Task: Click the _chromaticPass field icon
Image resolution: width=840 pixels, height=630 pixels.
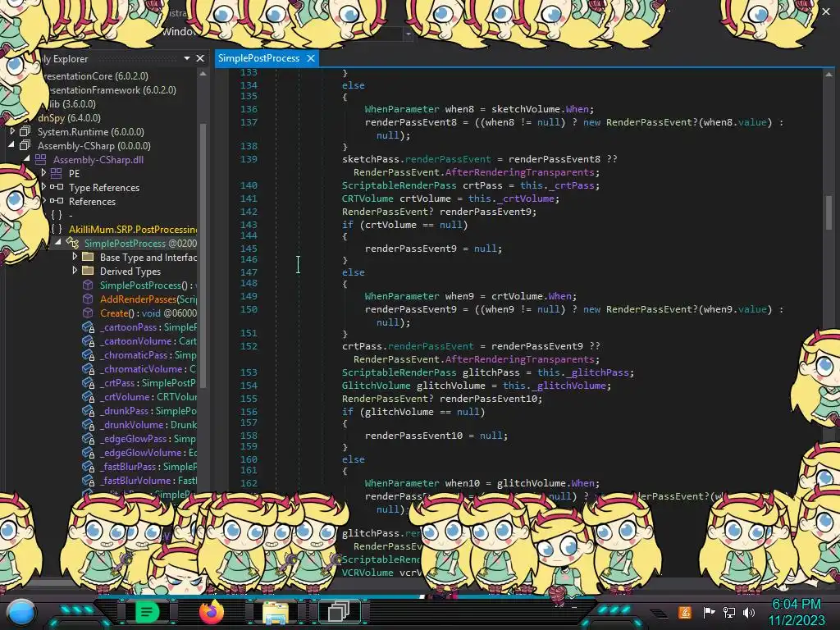Action: 88,355
